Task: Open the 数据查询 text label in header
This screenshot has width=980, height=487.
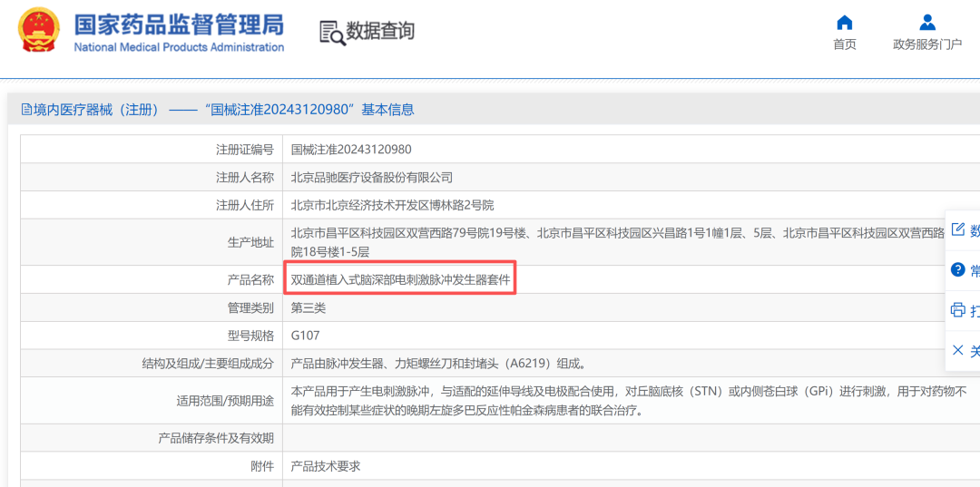Action: 380,32
